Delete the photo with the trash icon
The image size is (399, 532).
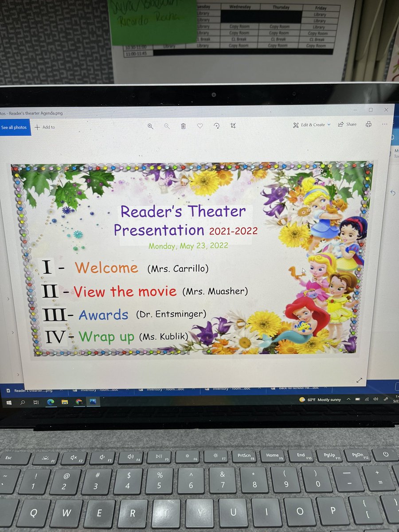coord(183,126)
